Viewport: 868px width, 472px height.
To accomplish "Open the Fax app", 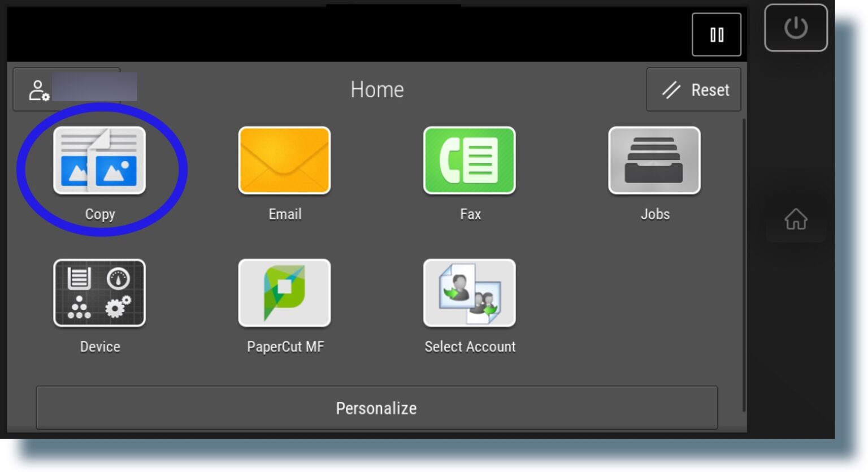I will pyautogui.click(x=470, y=161).
